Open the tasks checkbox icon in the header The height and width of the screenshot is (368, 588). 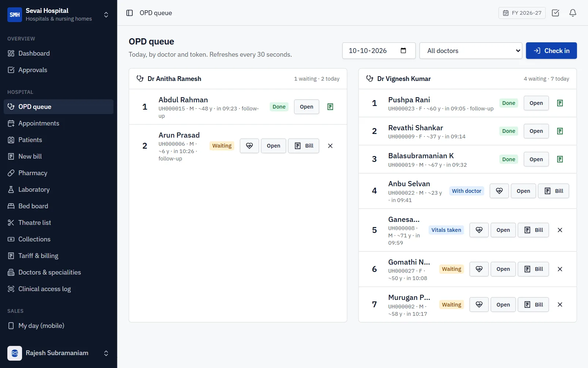tap(555, 13)
